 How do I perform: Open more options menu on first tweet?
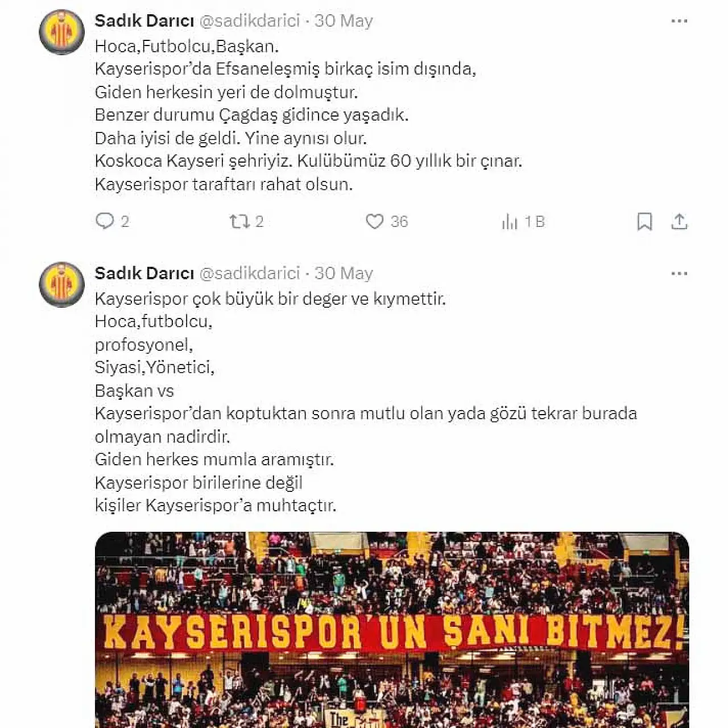coord(679,21)
